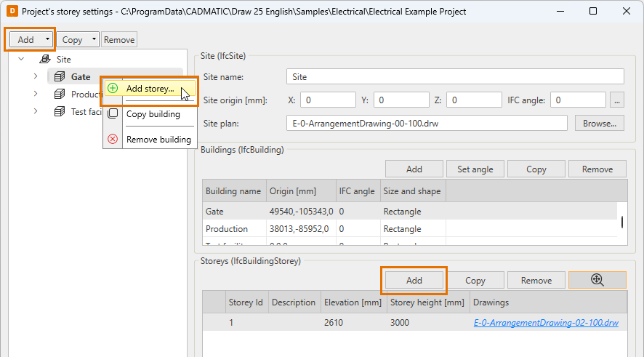This screenshot has width=644, height=357.
Task: Choose Copy building from context menu
Action: point(153,113)
